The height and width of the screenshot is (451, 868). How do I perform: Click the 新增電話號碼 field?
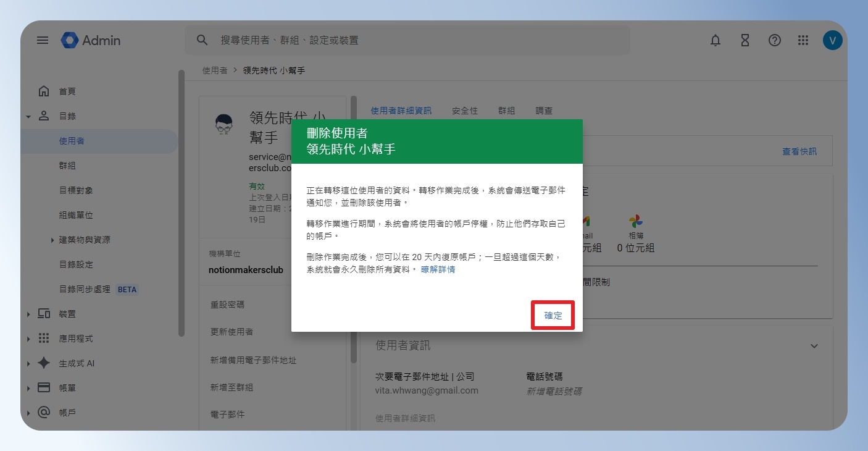554,391
